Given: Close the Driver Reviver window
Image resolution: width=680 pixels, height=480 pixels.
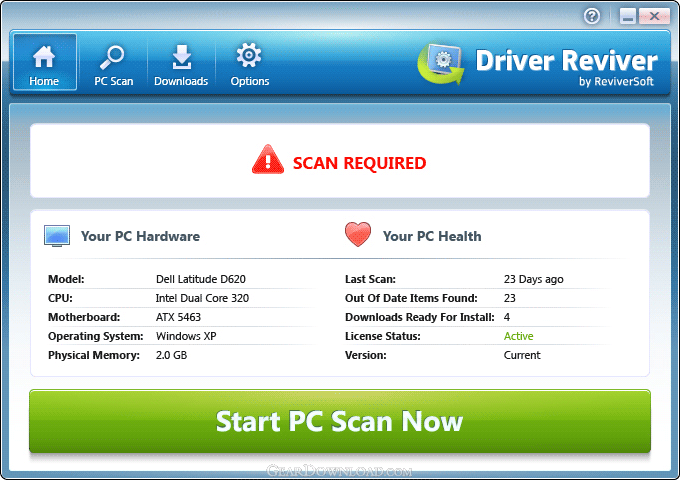Looking at the screenshot, I should tap(654, 16).
